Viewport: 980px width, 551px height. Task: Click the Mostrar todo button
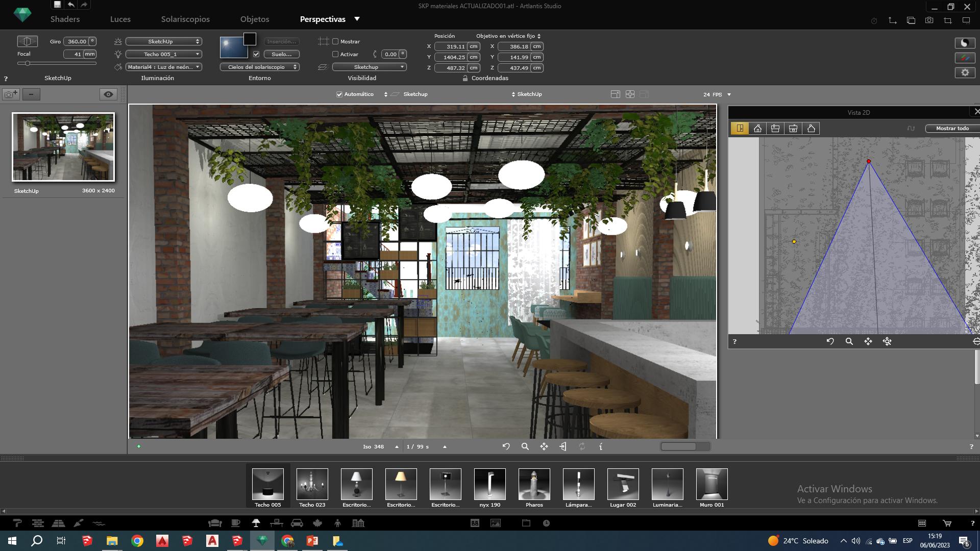click(951, 129)
